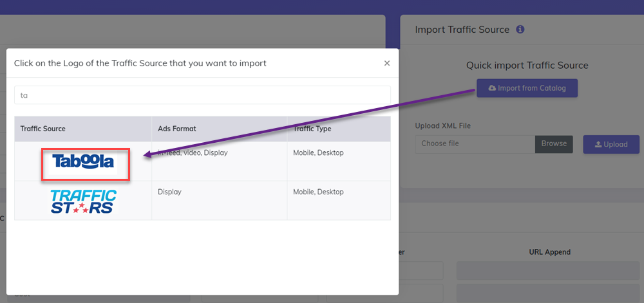This screenshot has width=644, height=303.
Task: Click the cloud icon on Import from Catalog
Action: (493, 88)
